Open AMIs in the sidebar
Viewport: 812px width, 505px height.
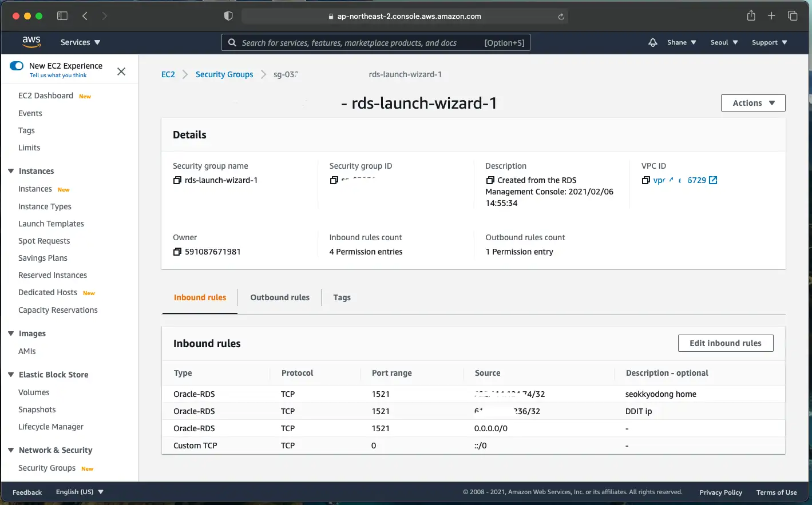coord(27,351)
